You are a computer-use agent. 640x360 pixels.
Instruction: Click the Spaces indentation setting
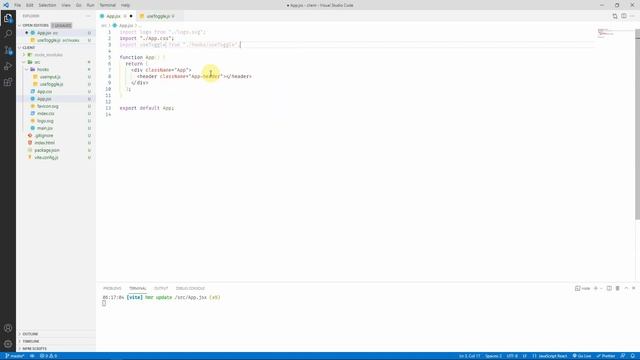(493, 356)
